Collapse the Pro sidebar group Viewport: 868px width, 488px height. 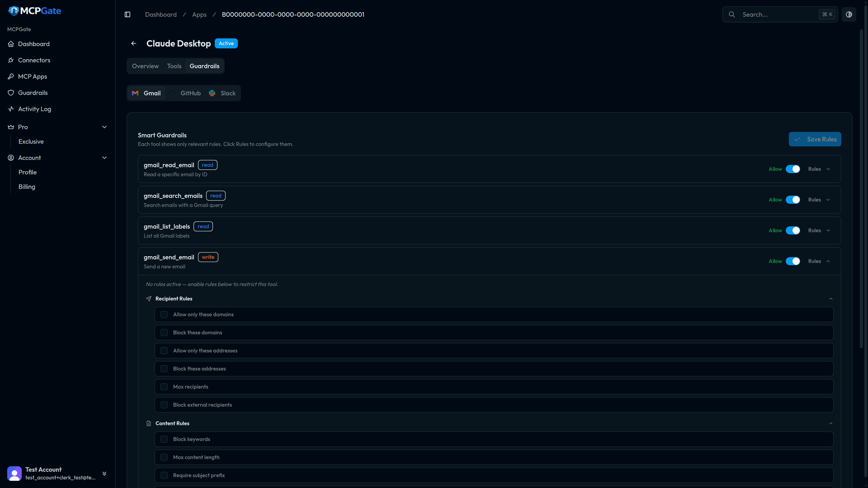click(x=104, y=127)
